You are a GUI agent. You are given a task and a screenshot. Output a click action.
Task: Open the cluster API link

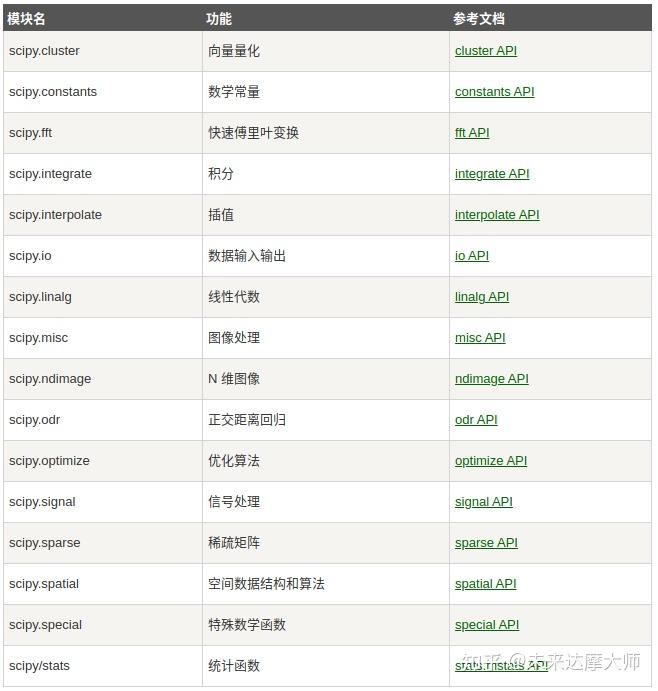pos(485,51)
